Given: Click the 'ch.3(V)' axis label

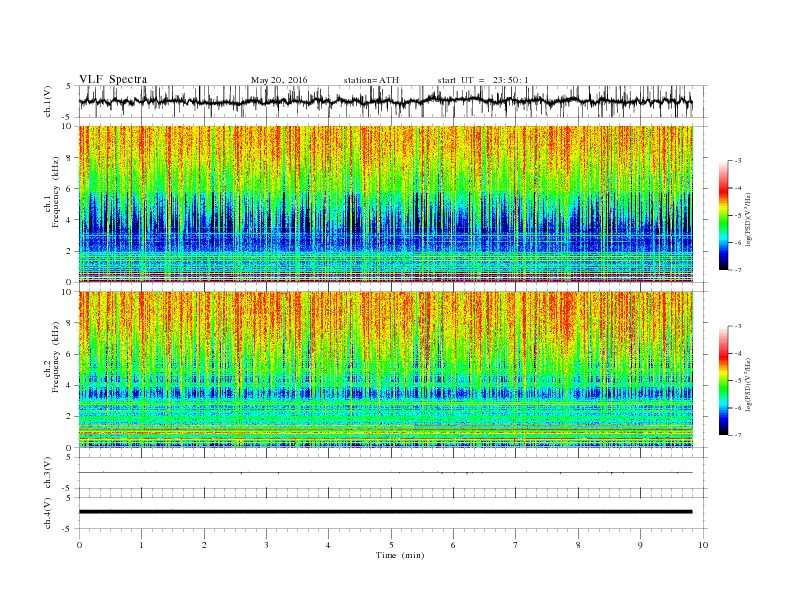Looking at the screenshot, I should 48,473.
